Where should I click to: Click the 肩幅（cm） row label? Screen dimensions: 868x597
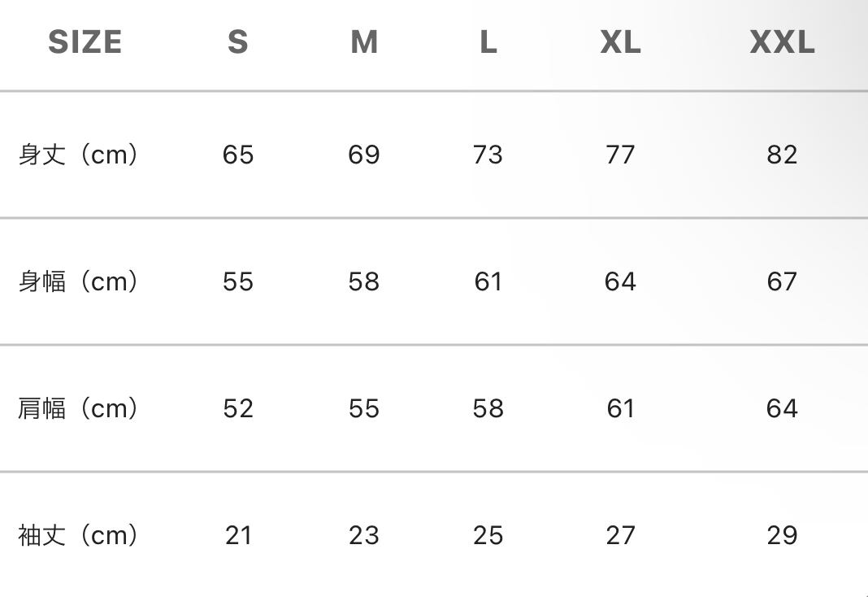(79, 408)
